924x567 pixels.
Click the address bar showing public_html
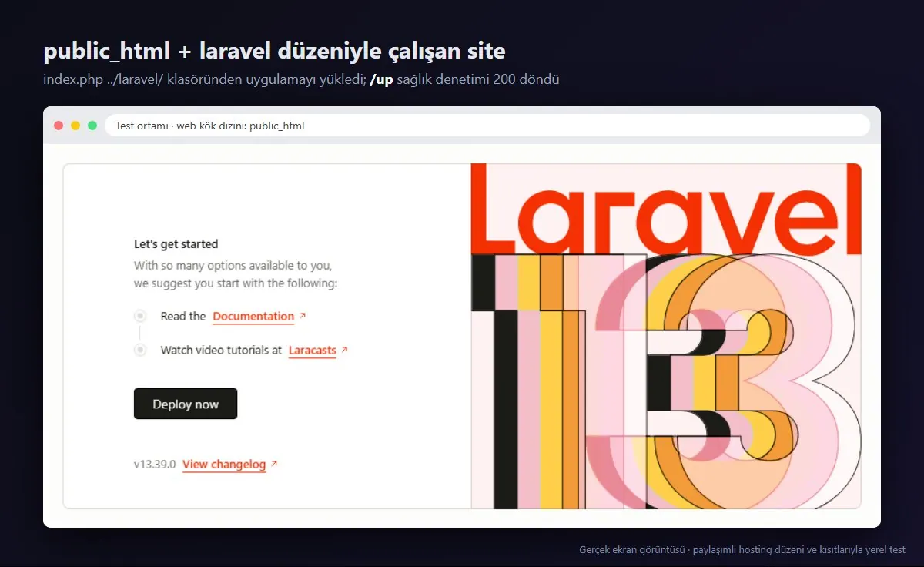pyautogui.click(x=487, y=126)
